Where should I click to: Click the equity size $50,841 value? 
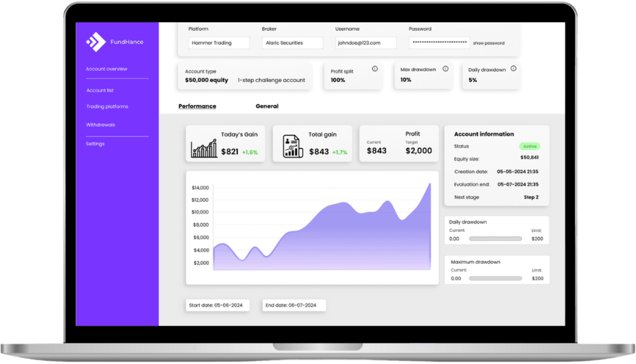pos(529,157)
